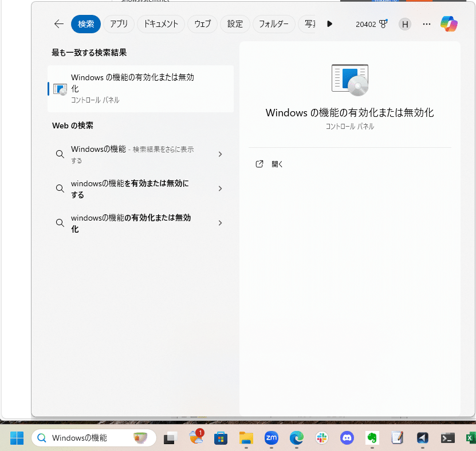The image size is (476, 451).
Task: Open the Windows の機能の有効化または無効化 best match result
Action: point(140,89)
